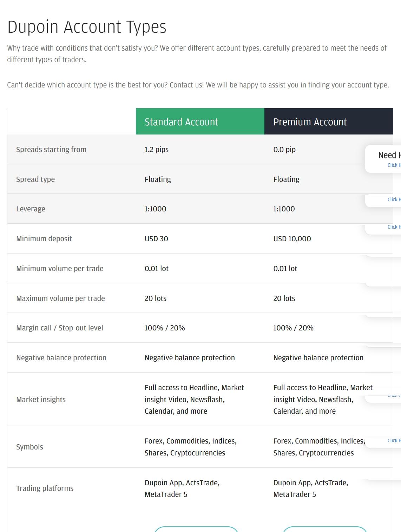The image size is (401, 532).
Task: Select the trading platforms text under Standard Account
Action: pyautogui.click(x=182, y=488)
